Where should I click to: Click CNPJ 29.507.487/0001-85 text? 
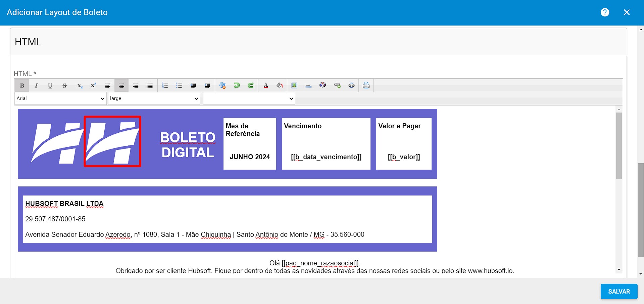point(55,219)
